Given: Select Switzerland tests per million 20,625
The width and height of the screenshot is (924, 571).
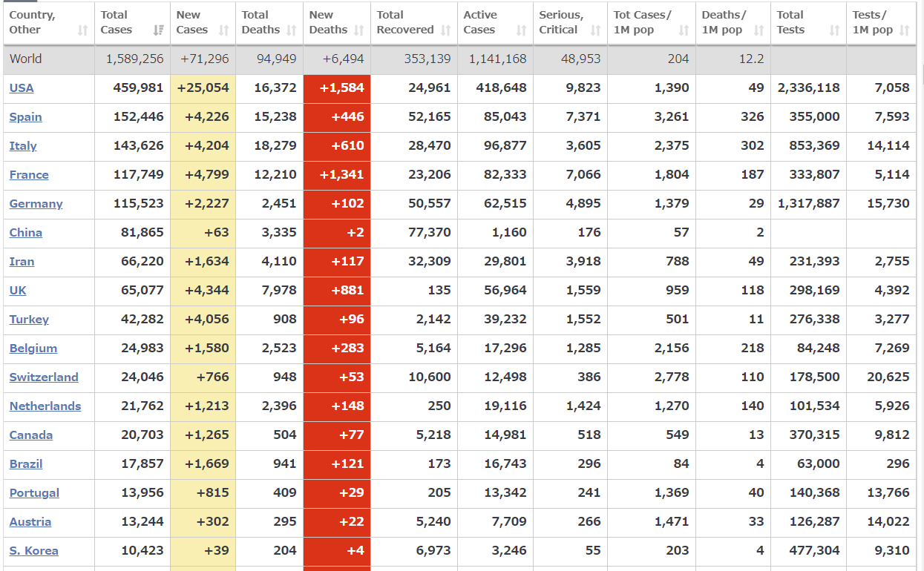Looking at the screenshot, I should tap(888, 377).
